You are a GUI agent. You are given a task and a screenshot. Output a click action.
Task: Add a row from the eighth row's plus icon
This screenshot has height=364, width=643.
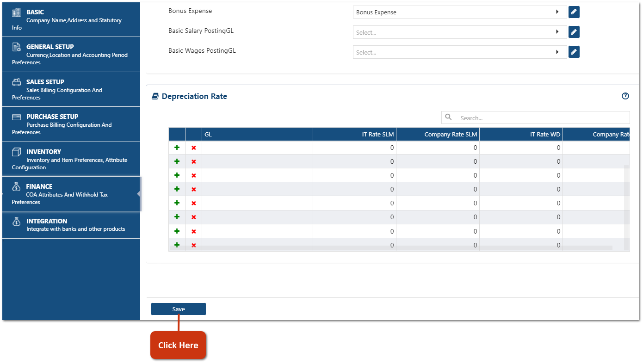click(x=177, y=245)
